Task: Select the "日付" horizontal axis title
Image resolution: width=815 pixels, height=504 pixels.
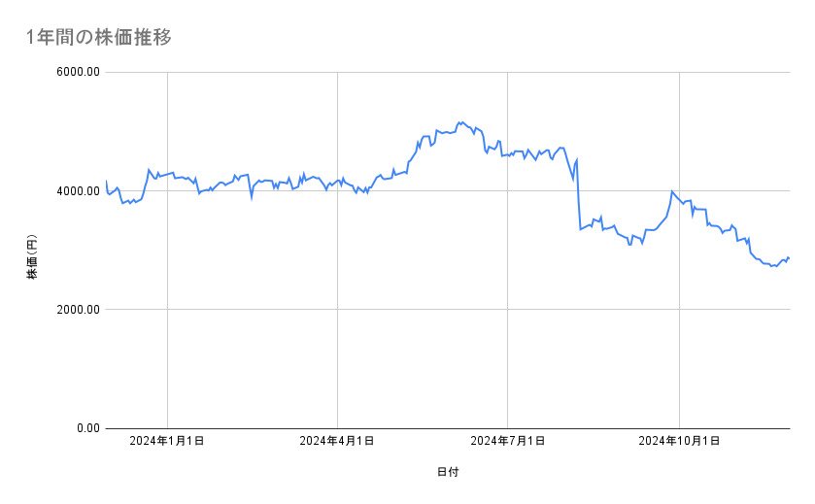Action: 447,472
